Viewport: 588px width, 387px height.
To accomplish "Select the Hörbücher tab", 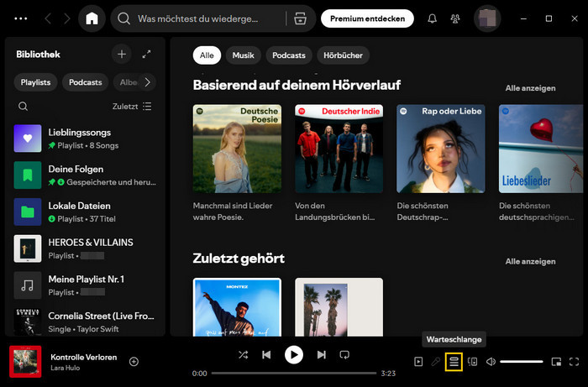I will pos(343,55).
